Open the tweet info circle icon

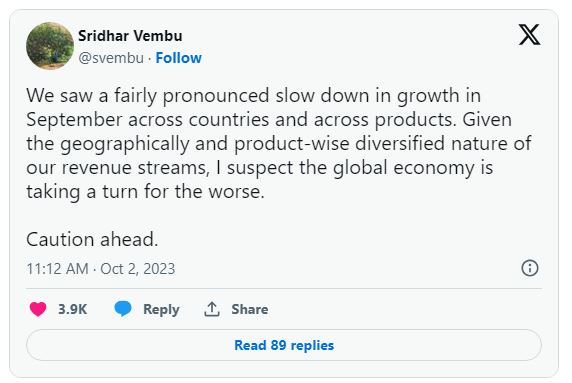pyautogui.click(x=530, y=268)
